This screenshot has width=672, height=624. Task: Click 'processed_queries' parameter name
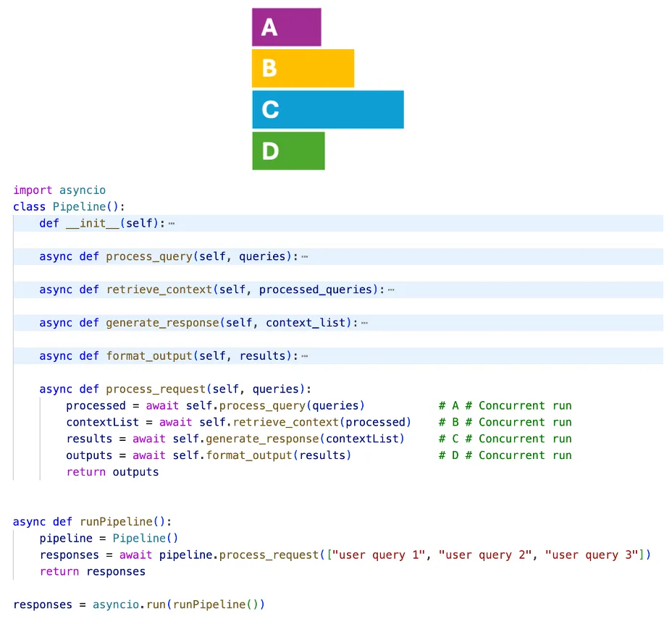point(316,290)
